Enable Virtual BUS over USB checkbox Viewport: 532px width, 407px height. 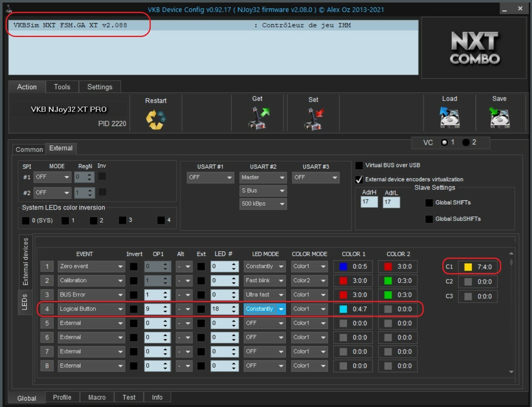click(359, 165)
